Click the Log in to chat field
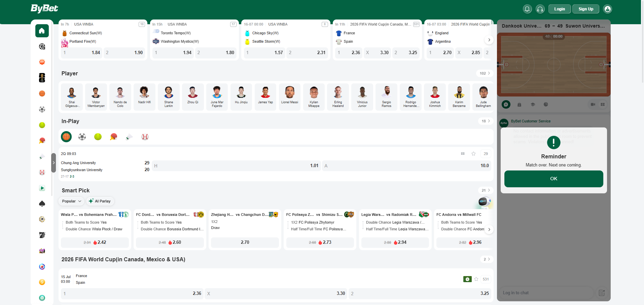 point(546,293)
